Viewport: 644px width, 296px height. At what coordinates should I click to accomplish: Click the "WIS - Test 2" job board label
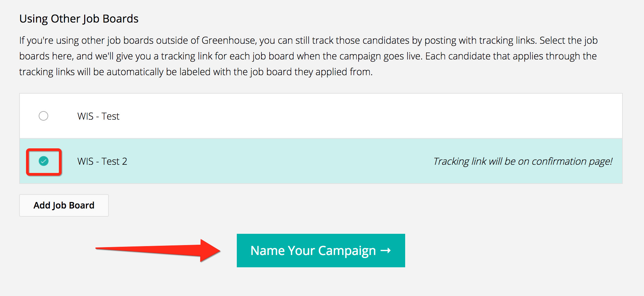[102, 161]
